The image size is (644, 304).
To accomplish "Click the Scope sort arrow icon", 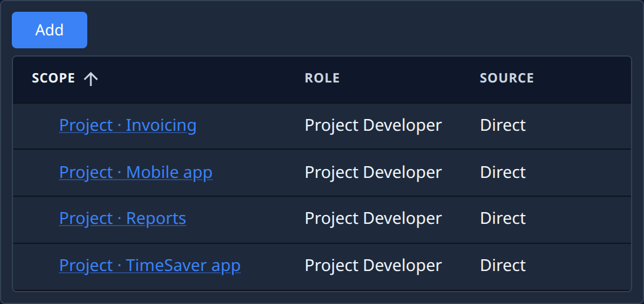I will click(91, 78).
